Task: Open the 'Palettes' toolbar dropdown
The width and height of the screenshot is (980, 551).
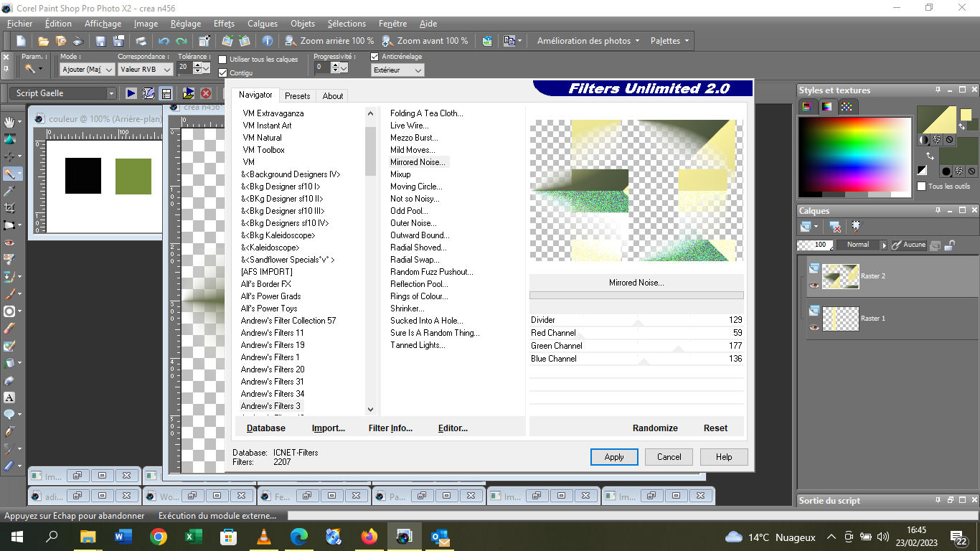Action: tap(669, 41)
